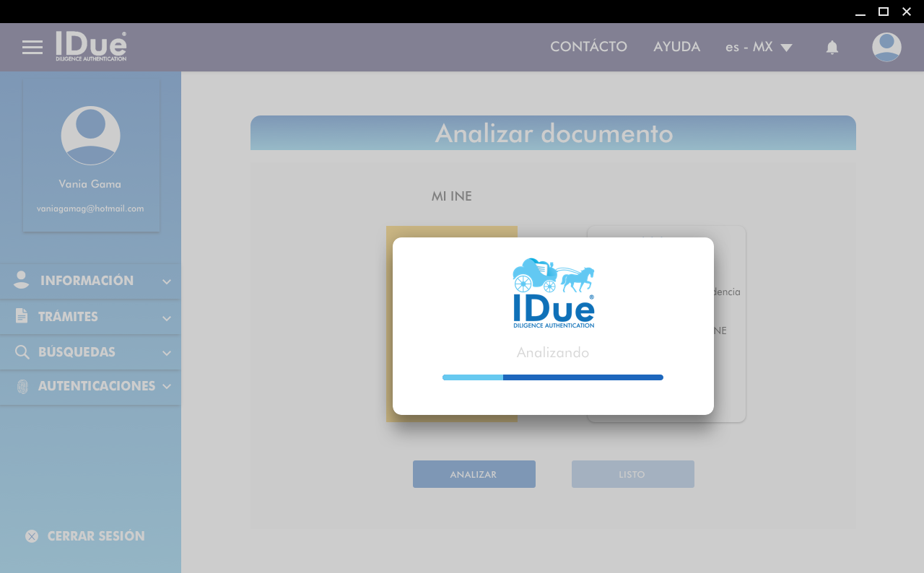
Task: Expand the Información section chevron
Action: coord(167,281)
